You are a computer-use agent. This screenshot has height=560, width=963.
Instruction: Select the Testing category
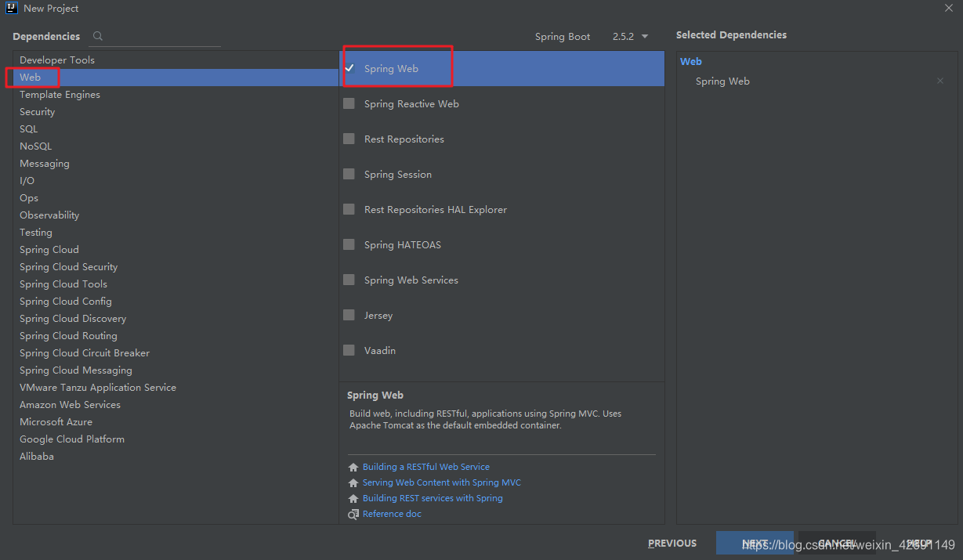[176, 233]
